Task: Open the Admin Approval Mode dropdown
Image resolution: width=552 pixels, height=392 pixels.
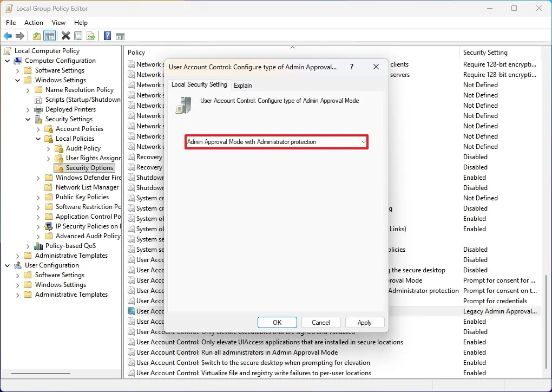Action: (363, 142)
